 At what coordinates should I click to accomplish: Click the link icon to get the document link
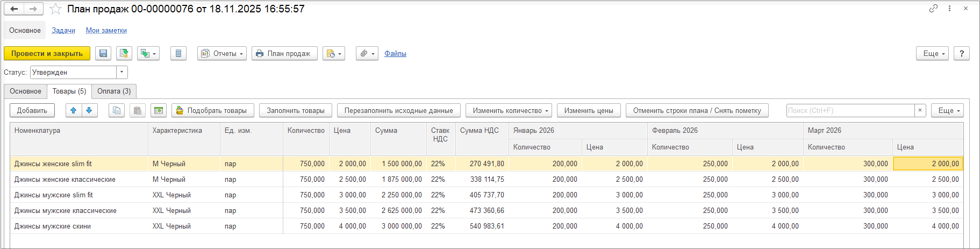click(933, 9)
